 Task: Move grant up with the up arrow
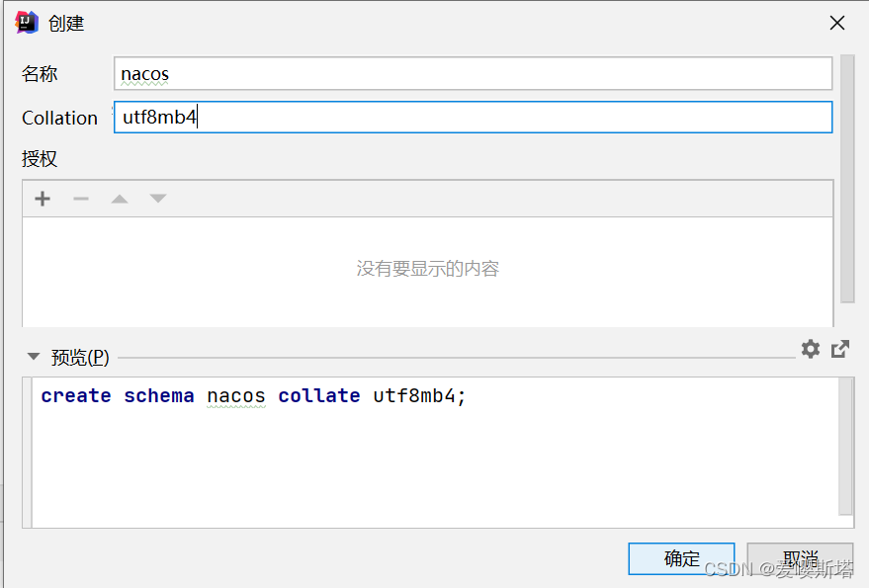click(x=120, y=199)
